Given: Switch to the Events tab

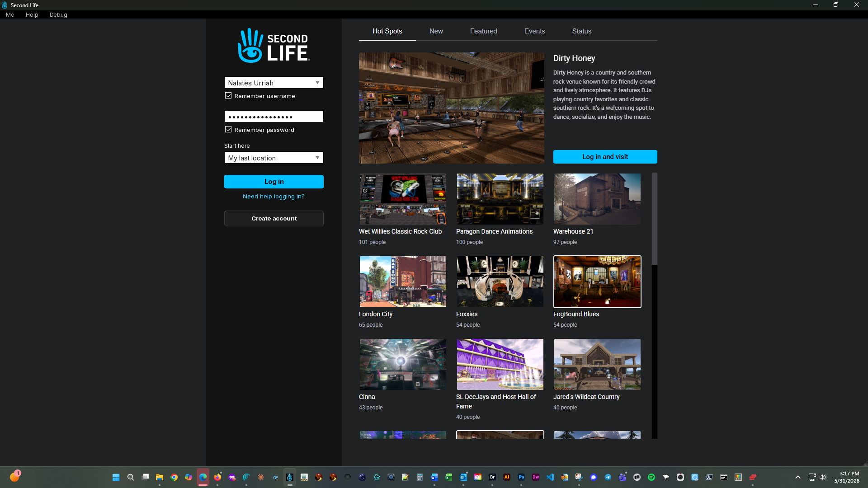Looking at the screenshot, I should point(535,31).
